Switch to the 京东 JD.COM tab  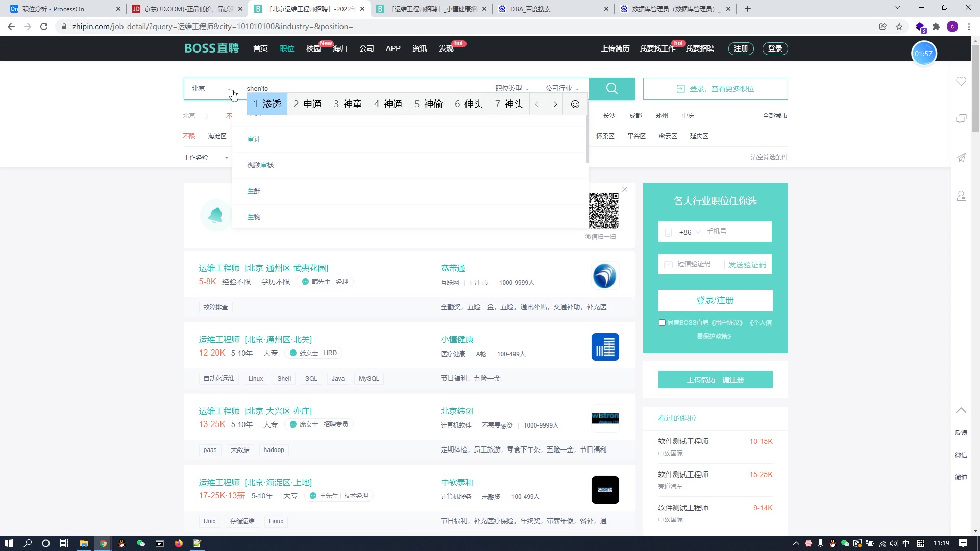click(x=187, y=9)
